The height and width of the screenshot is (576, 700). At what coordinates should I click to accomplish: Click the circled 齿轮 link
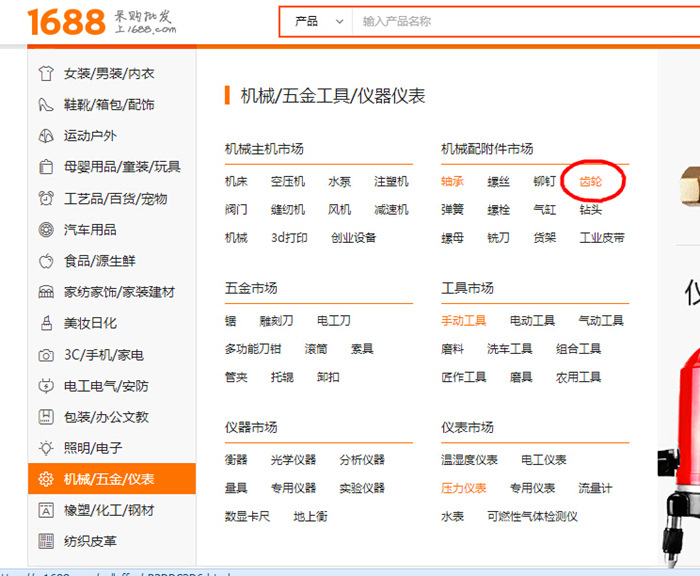pos(591,182)
